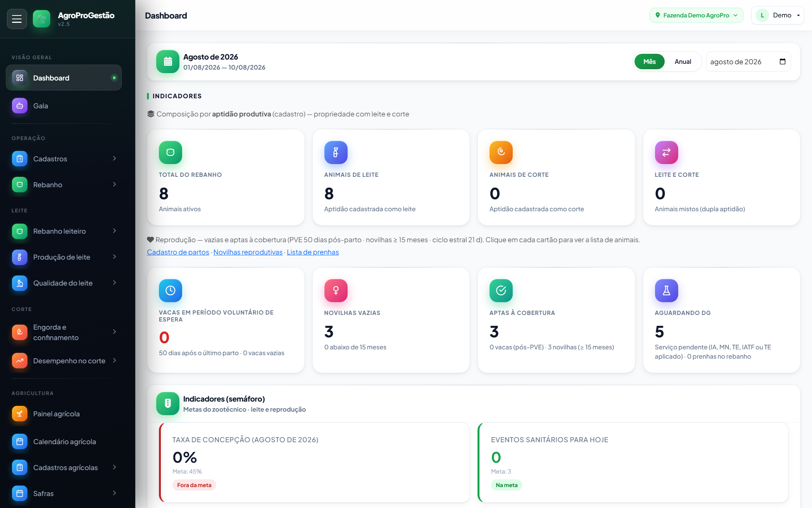The width and height of the screenshot is (812, 508).
Task: Click the Animais de Corte orange icon
Action: (x=501, y=152)
